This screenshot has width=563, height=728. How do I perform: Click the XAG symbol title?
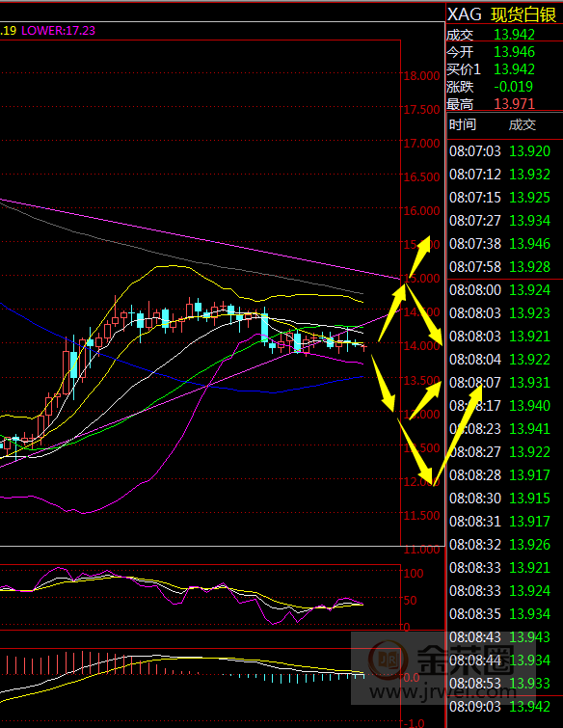click(x=465, y=14)
